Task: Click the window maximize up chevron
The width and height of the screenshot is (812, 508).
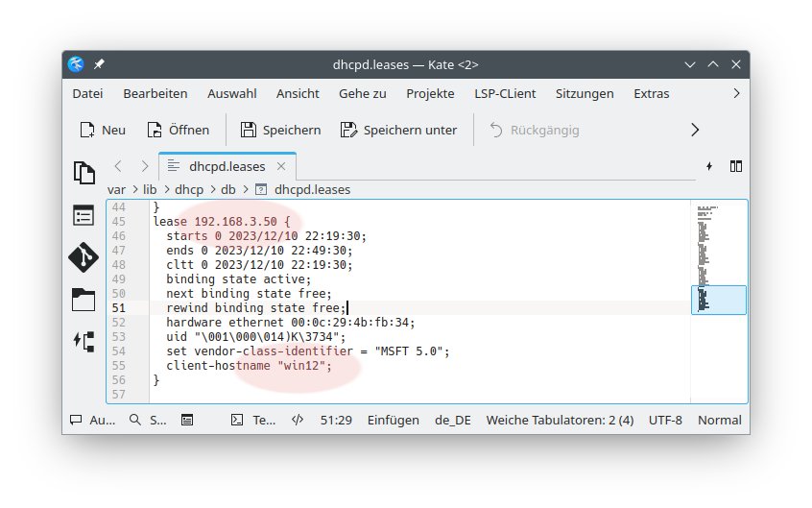Action: click(713, 64)
